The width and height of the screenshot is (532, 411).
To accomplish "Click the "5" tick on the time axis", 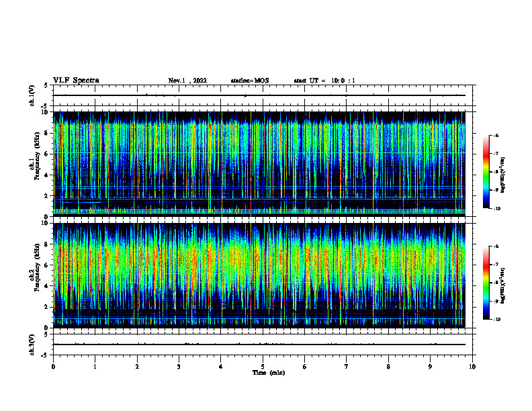I will tap(263, 367).
